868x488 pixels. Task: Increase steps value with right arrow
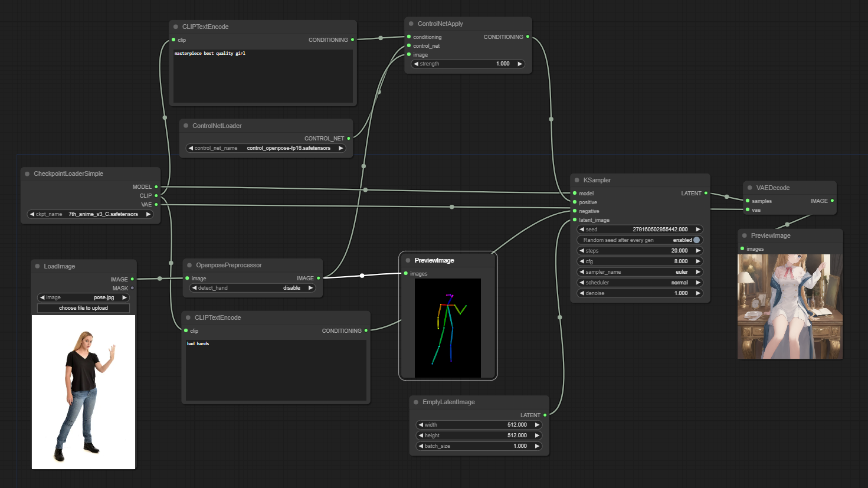(698, 251)
